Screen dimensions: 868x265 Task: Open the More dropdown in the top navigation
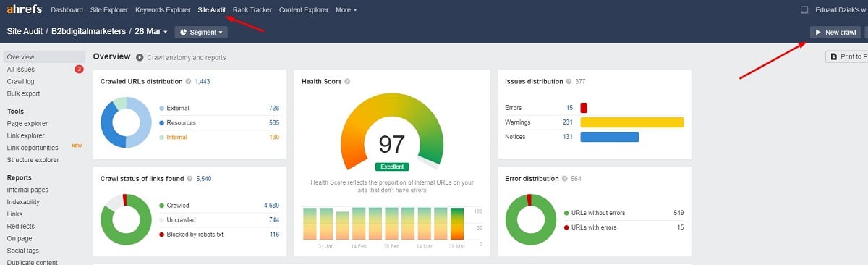pyautogui.click(x=346, y=10)
